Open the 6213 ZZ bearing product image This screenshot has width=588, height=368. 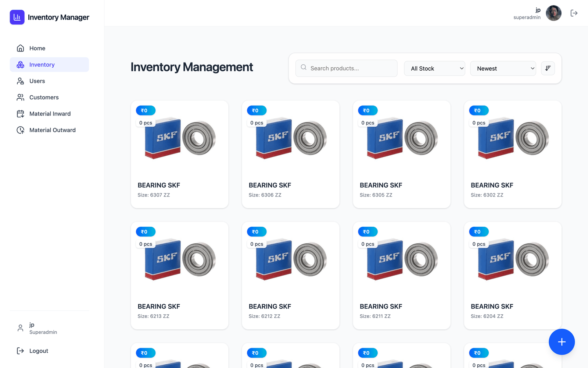(x=180, y=259)
